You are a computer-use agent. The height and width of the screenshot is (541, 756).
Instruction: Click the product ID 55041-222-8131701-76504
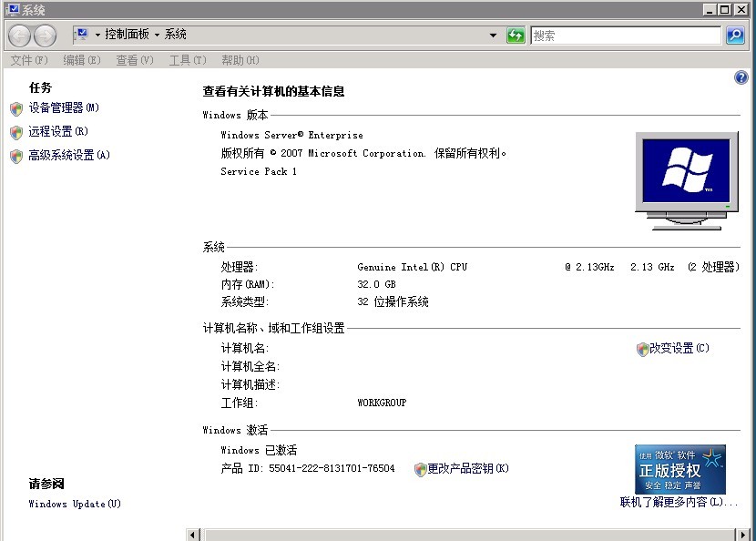pos(332,468)
